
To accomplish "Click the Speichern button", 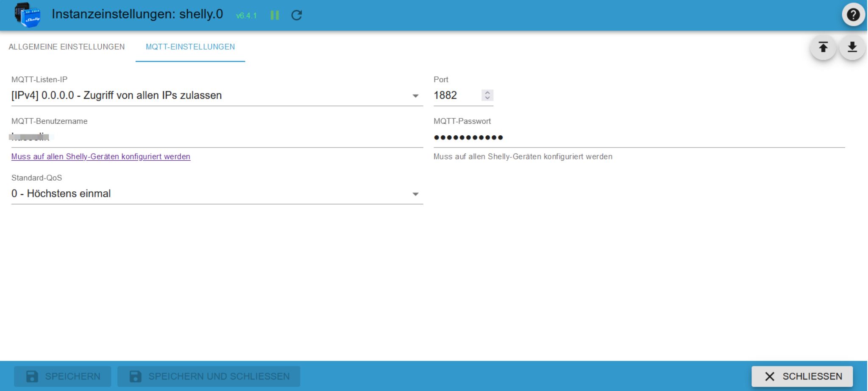I will pos(63,376).
